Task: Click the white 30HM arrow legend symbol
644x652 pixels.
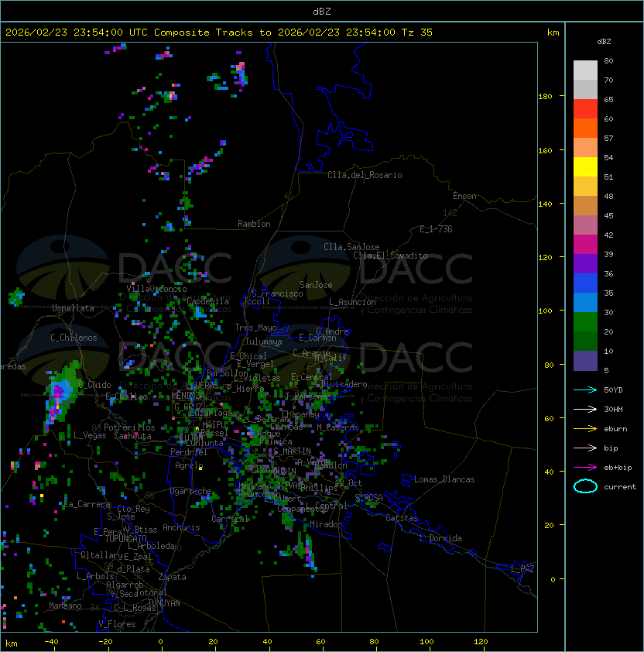Action: tap(585, 409)
